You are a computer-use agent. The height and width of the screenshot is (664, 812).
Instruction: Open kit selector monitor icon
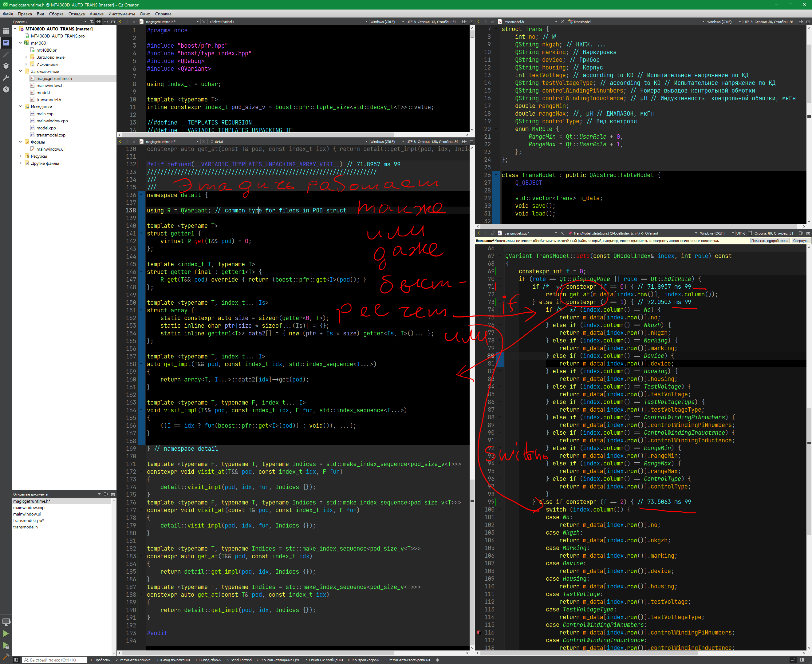click(6, 622)
